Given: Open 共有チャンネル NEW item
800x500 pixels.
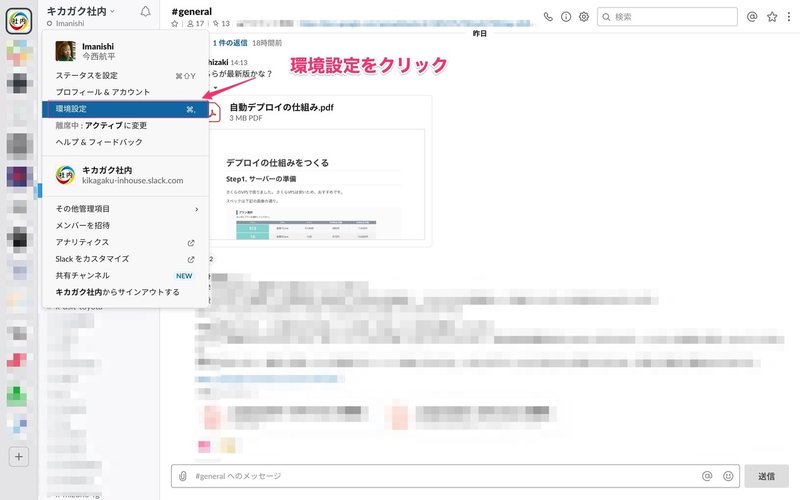Looking at the screenshot, I should coord(125,276).
